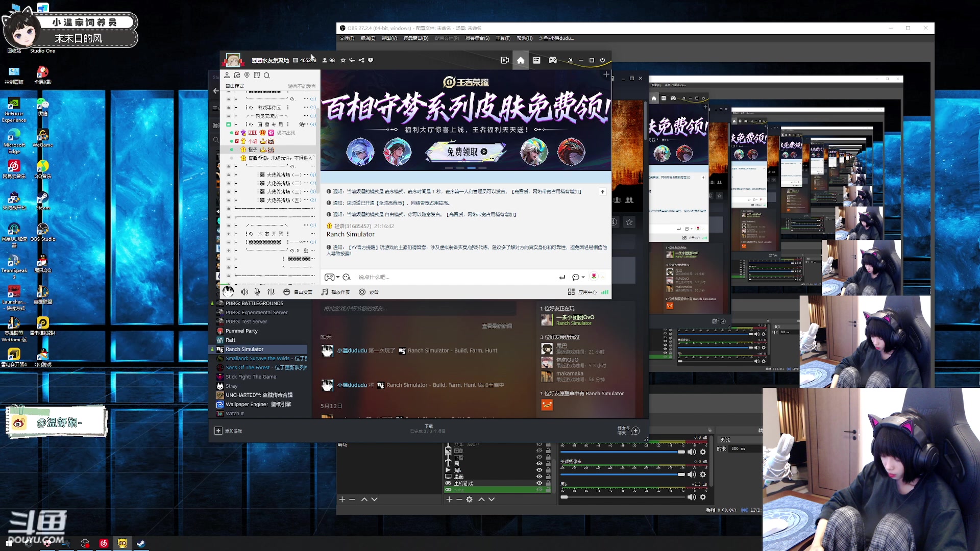Click 查看最新新闻 link in Steam
Screen dimensions: 980x551
click(497, 326)
